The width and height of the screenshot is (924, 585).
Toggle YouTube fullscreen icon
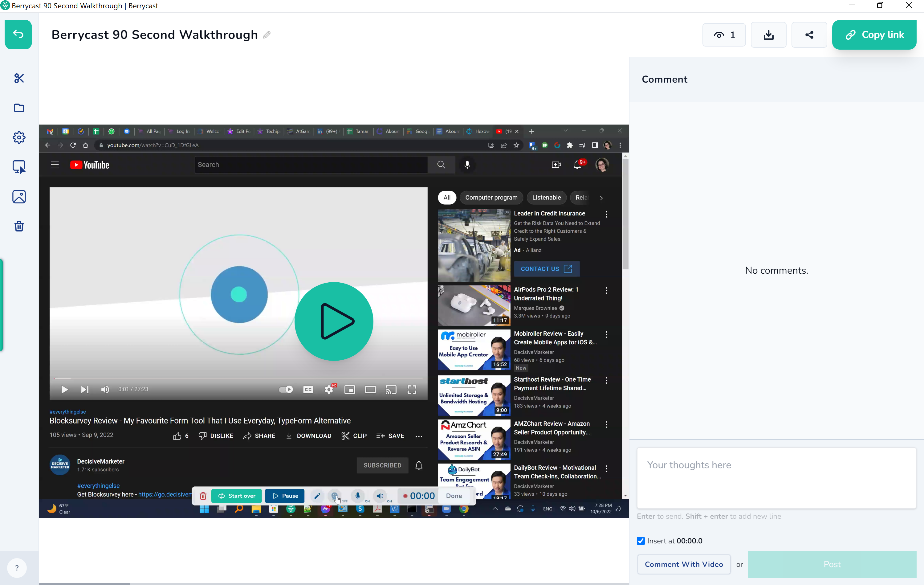tap(412, 390)
